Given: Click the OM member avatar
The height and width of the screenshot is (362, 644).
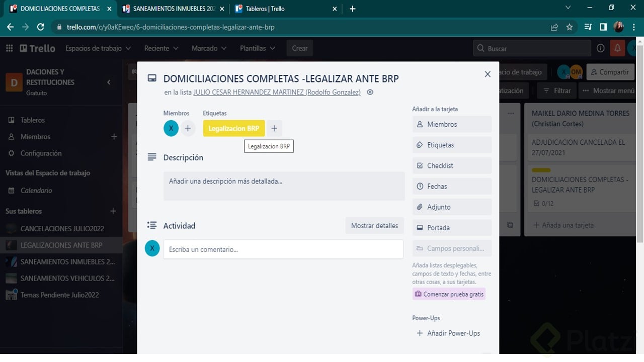Looking at the screenshot, I should (576, 72).
